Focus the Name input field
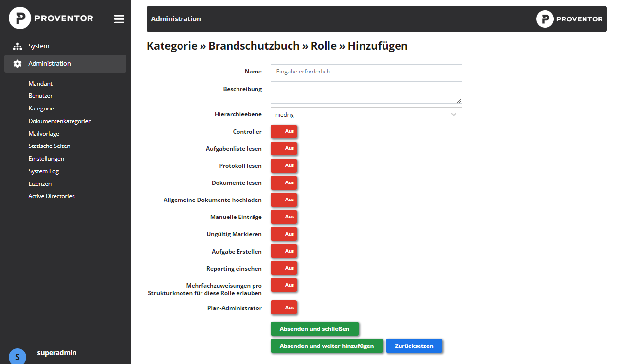 pyautogui.click(x=366, y=71)
